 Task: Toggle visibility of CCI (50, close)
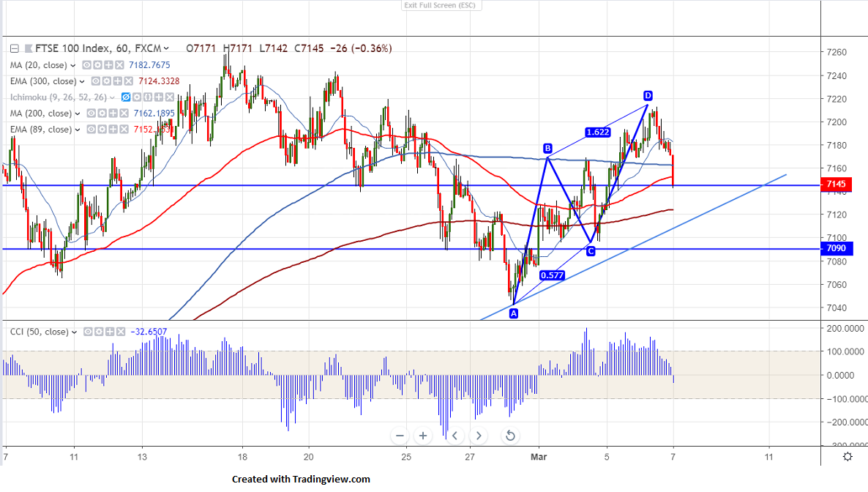click(88, 332)
